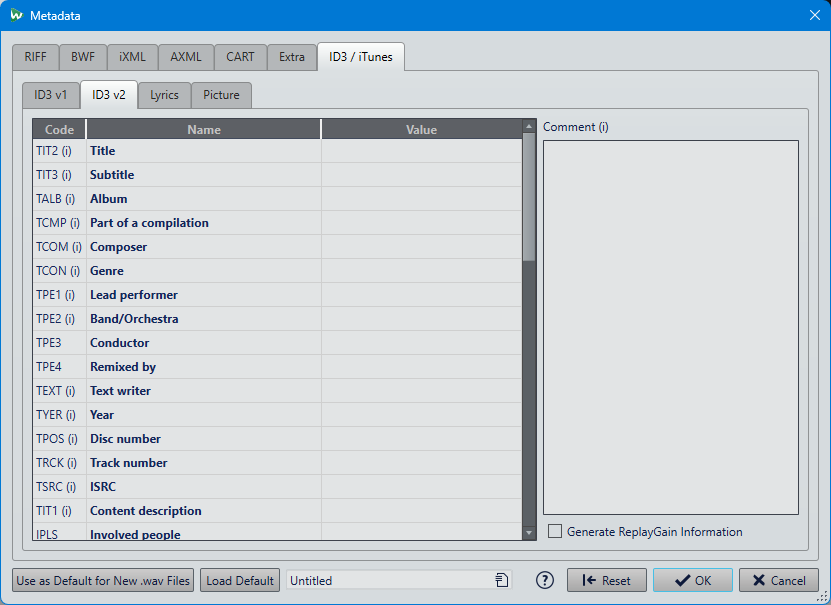
Task: Select the ID3 v2 sub-tab
Action: (x=109, y=95)
